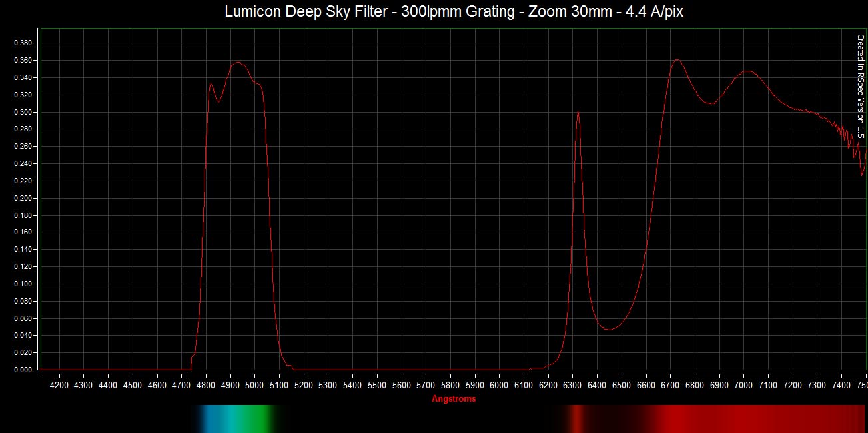Click the flat baseline near 5600 Angstroms
The image size is (868, 433).
point(402,370)
